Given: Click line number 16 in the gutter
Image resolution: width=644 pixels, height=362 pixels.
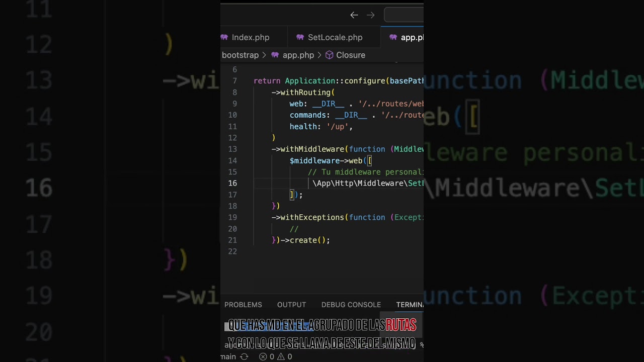Looking at the screenshot, I should (x=232, y=184).
